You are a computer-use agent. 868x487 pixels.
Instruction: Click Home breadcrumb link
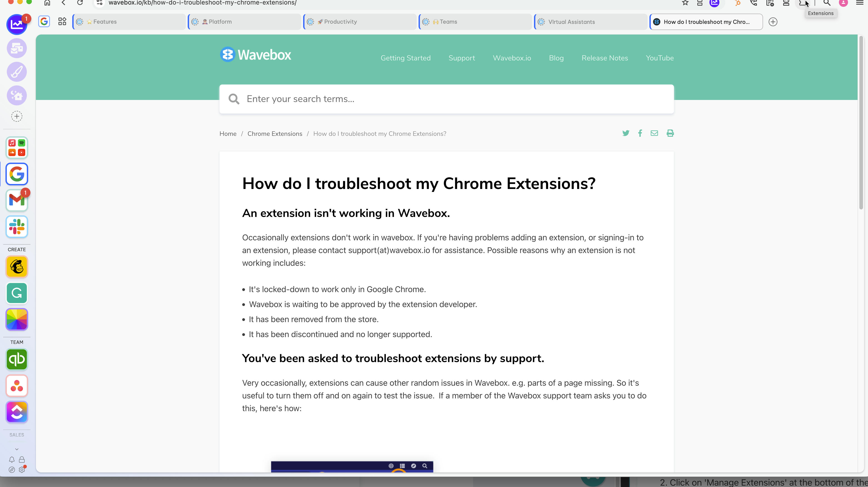pos(228,134)
